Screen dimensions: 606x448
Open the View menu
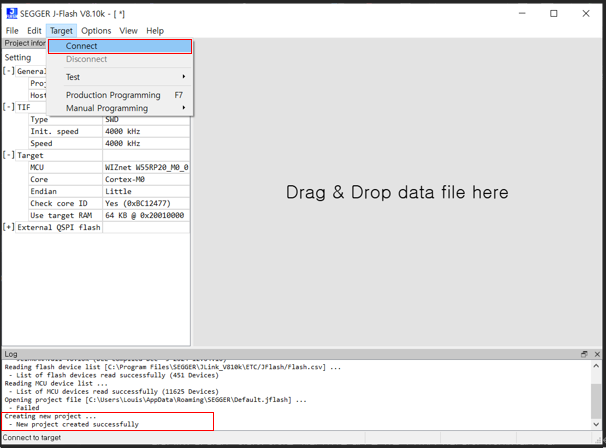(128, 31)
